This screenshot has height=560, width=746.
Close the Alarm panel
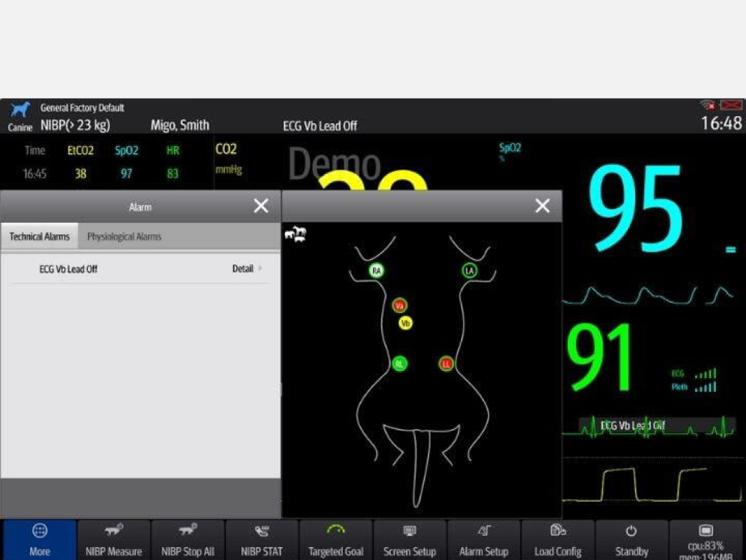(261, 206)
